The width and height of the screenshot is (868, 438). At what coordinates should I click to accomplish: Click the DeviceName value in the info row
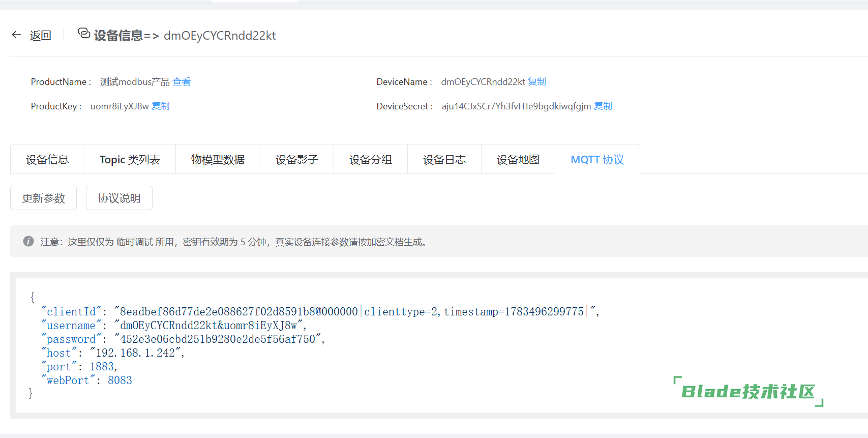(483, 81)
